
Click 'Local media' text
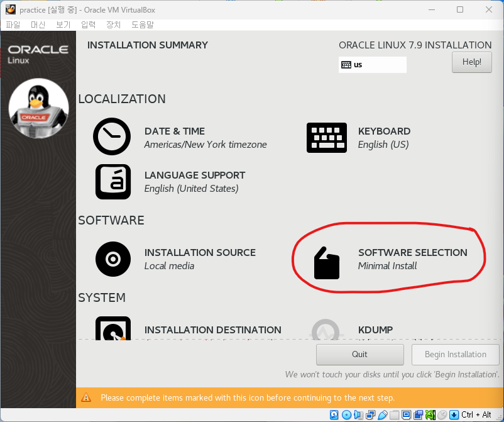tap(169, 265)
